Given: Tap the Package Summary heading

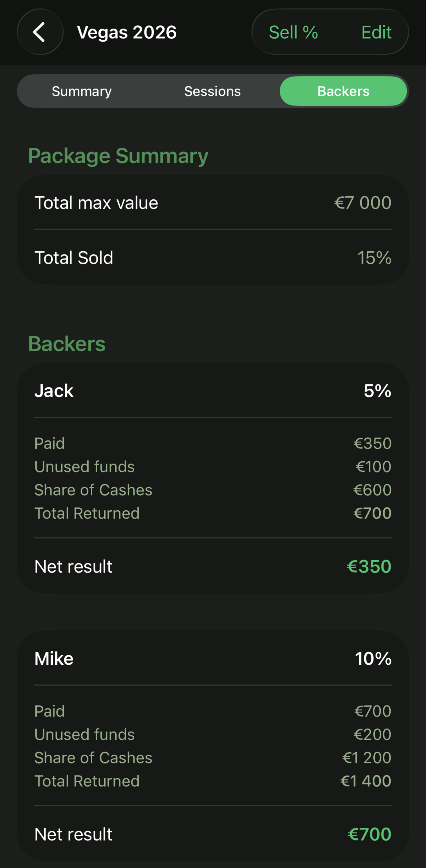Looking at the screenshot, I should (x=118, y=156).
